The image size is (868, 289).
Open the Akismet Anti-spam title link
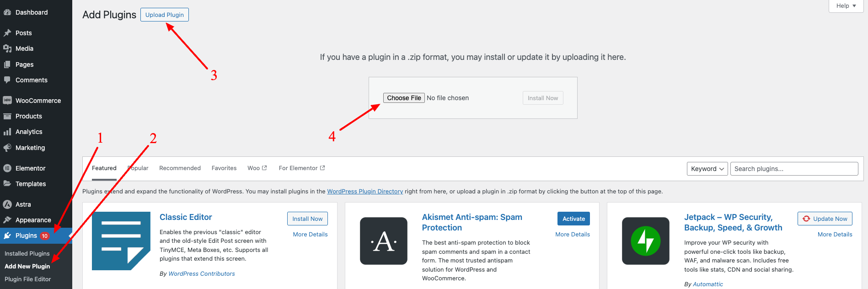[x=472, y=222]
